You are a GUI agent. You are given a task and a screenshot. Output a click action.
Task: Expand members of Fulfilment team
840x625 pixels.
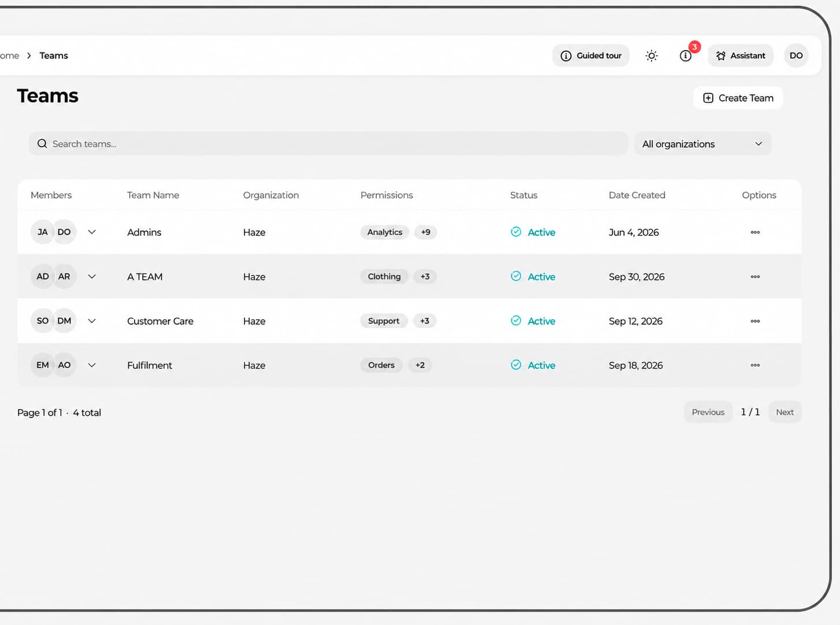[x=92, y=365]
